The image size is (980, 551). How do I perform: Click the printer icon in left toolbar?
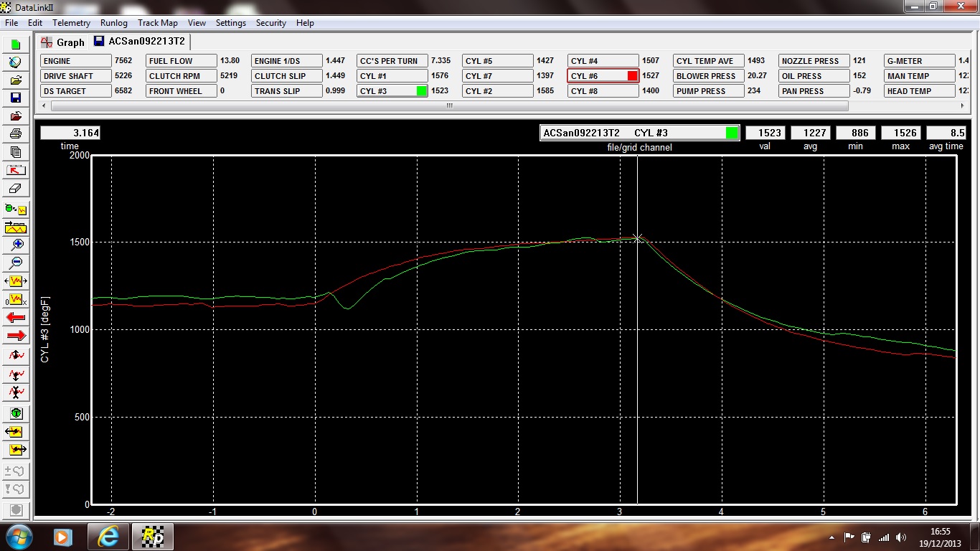point(16,133)
